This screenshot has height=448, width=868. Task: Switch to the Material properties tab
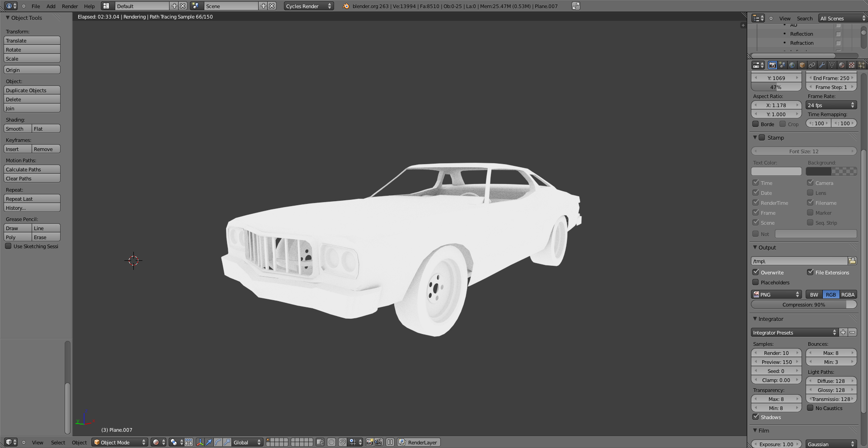[842, 65]
